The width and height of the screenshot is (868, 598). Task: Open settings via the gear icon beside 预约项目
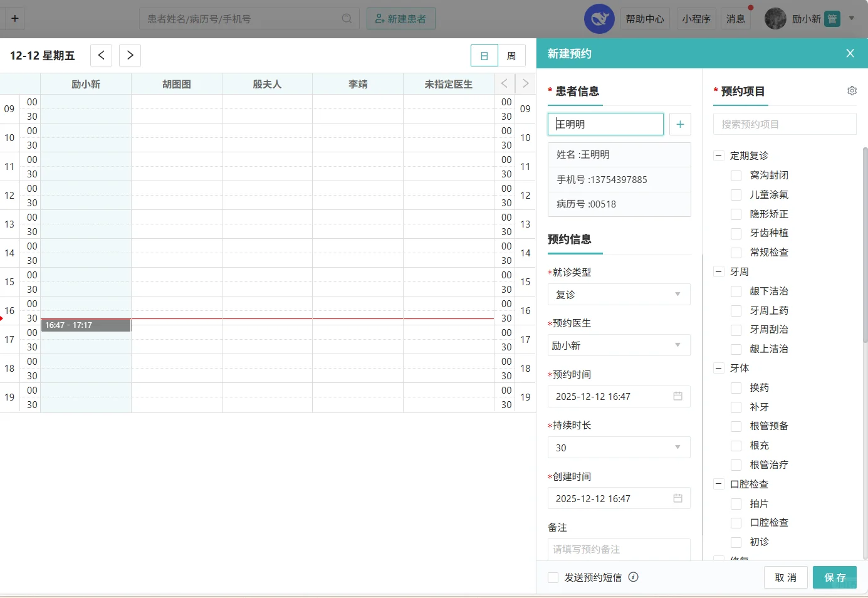[852, 90]
